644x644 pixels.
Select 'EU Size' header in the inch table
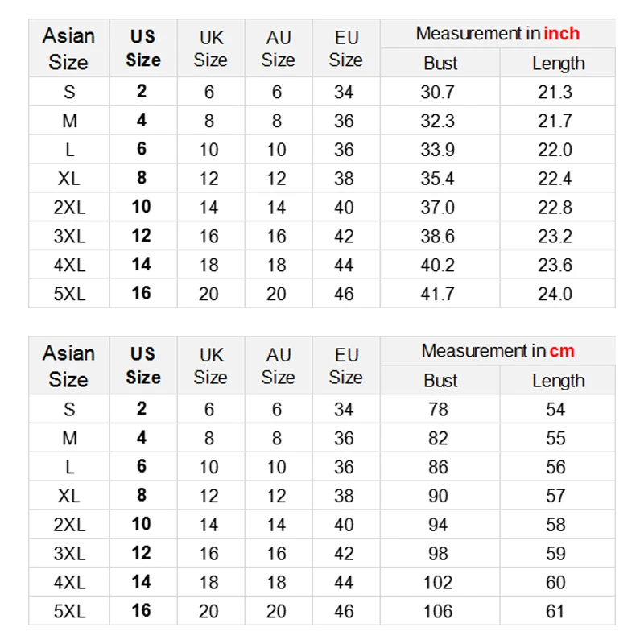coord(345,48)
